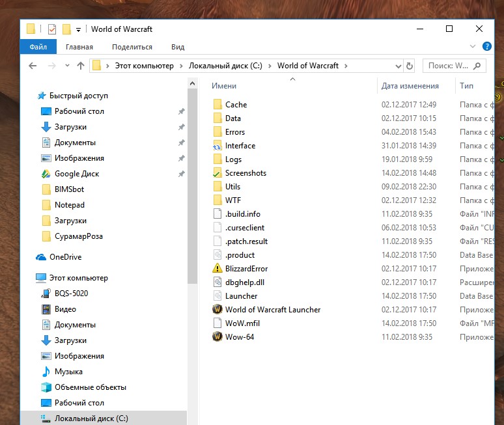Go back with the left arrow button
Screen dimensions: 504x425
pos(33,66)
